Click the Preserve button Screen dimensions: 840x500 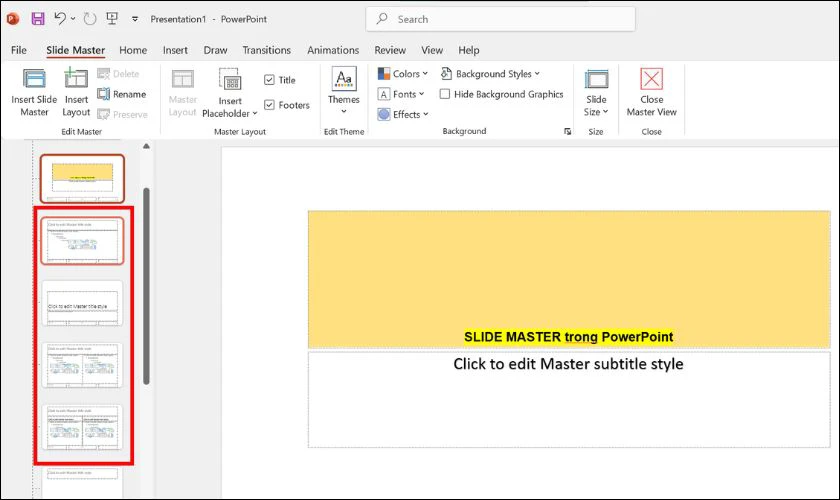122,115
